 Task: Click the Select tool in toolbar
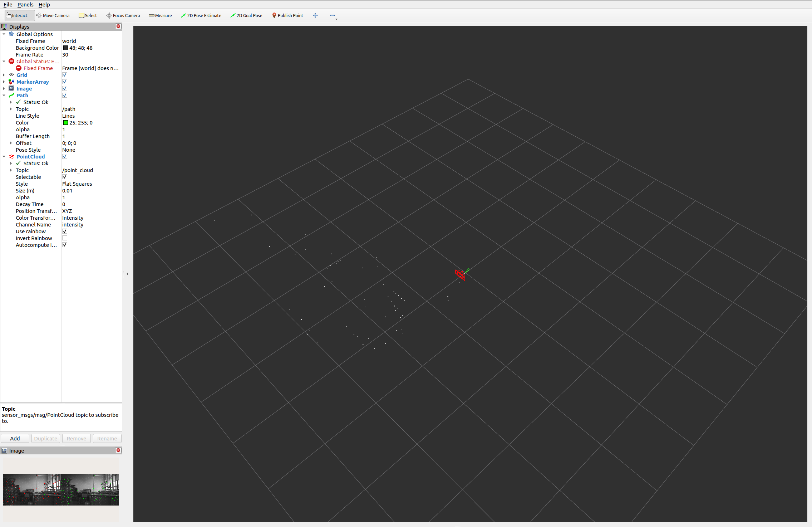click(88, 15)
